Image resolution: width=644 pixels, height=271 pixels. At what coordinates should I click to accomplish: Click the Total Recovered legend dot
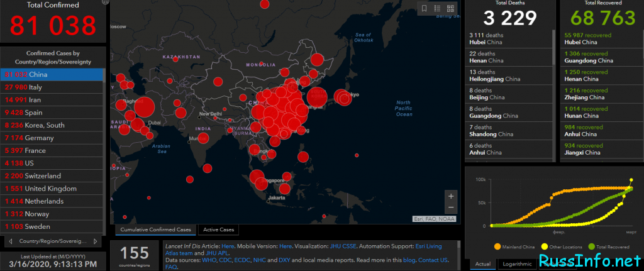tap(592, 246)
